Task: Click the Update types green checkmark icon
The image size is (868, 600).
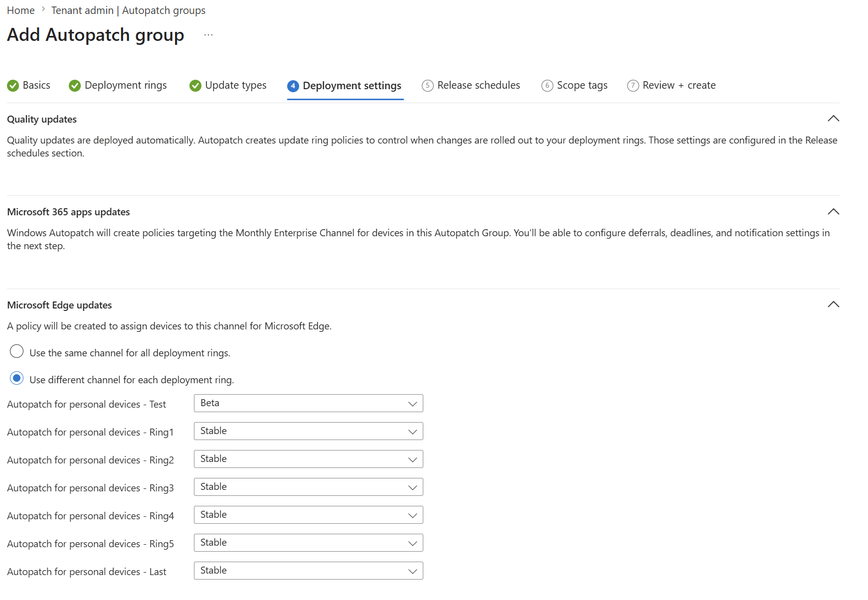Action: 195,86
